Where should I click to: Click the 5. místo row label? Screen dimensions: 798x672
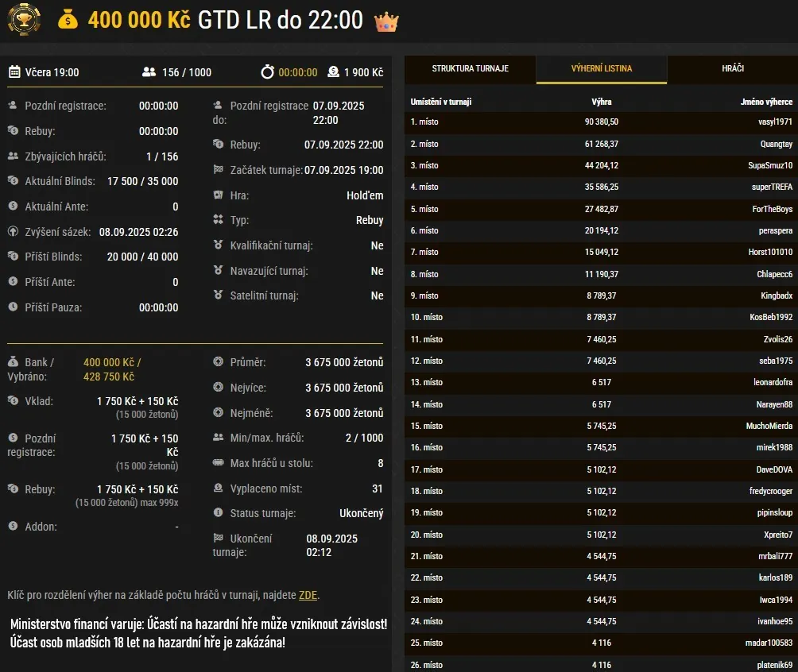pos(424,209)
